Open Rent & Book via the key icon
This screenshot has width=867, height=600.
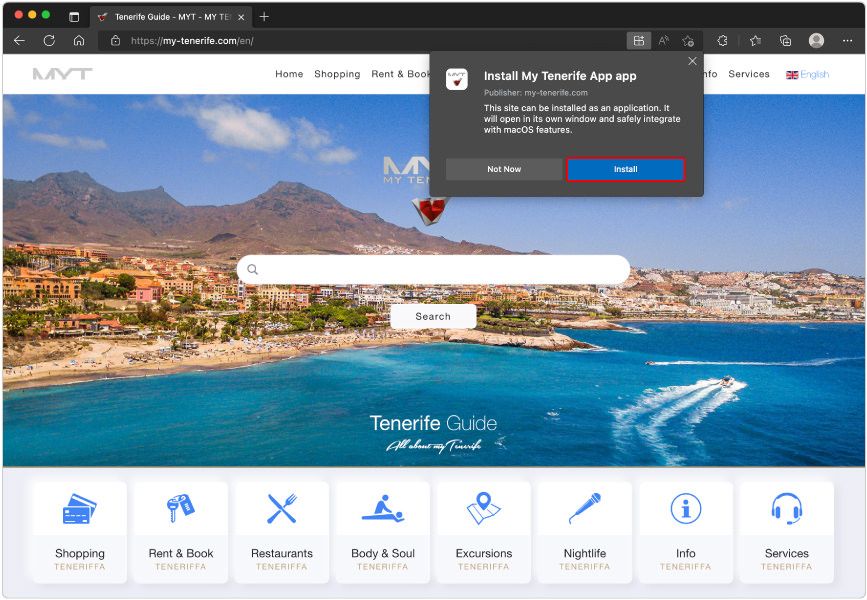click(x=180, y=508)
